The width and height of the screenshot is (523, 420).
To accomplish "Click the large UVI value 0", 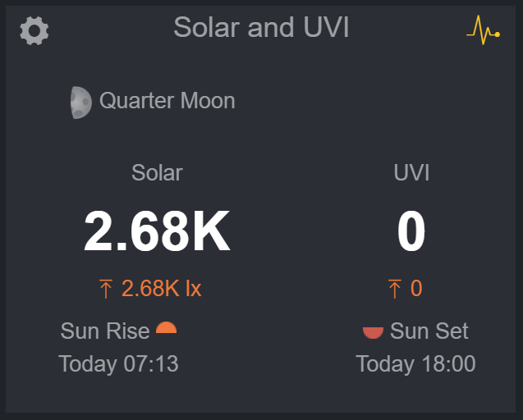I will pos(411,232).
